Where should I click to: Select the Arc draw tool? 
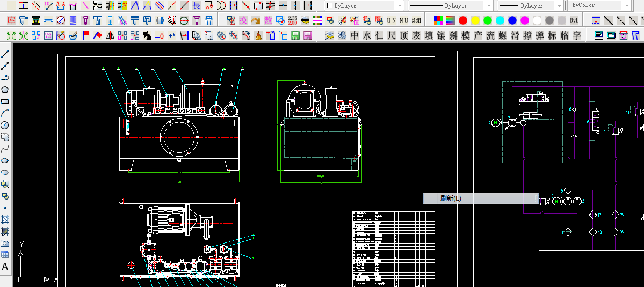(x=5, y=114)
